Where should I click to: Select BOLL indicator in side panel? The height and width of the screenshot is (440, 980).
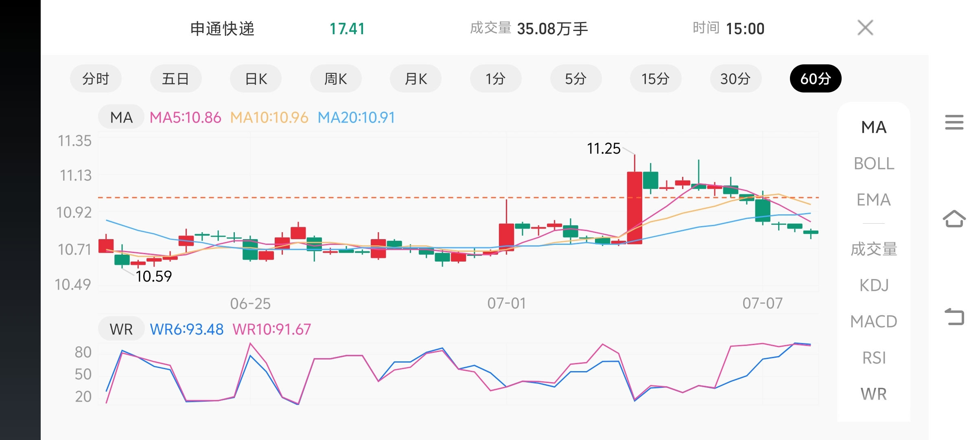[x=874, y=164]
